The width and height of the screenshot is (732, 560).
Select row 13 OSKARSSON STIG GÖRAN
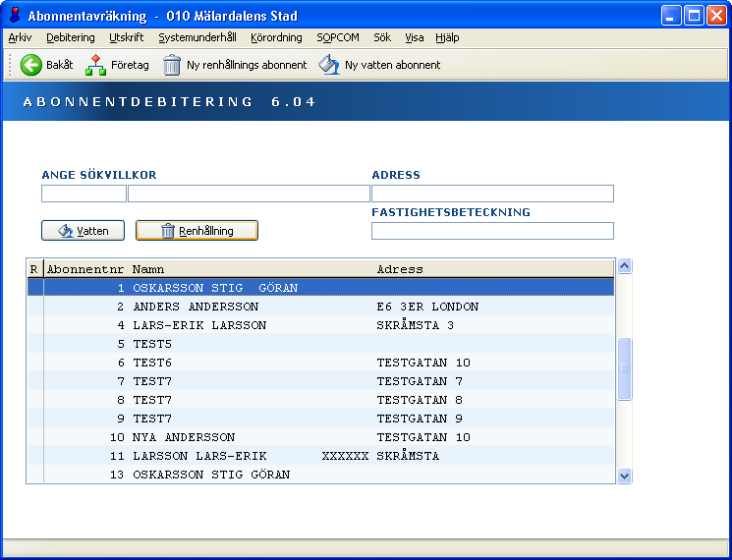click(x=320, y=475)
